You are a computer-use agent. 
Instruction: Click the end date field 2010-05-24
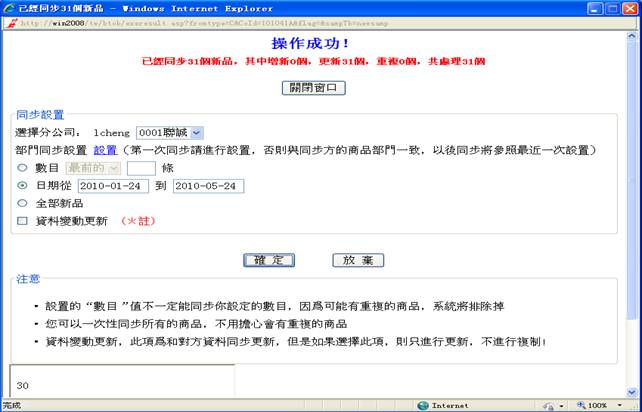[x=208, y=186]
